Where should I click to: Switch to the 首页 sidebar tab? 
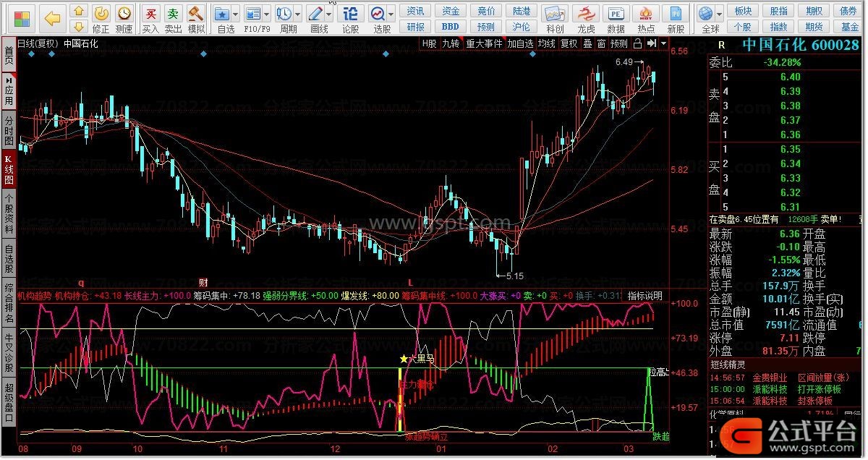9,55
